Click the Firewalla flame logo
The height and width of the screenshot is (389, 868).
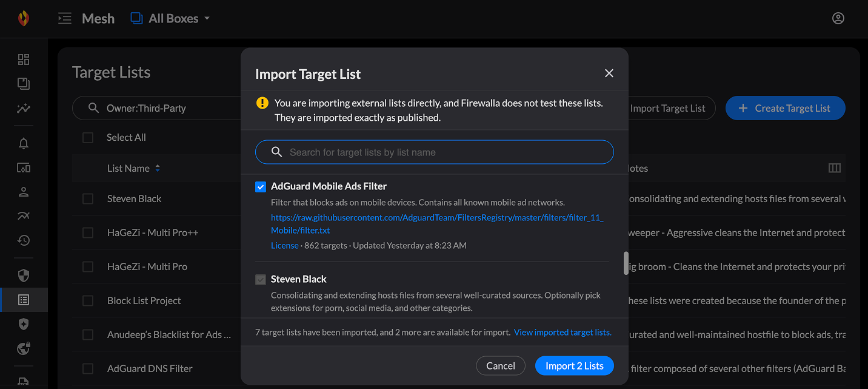tap(24, 18)
